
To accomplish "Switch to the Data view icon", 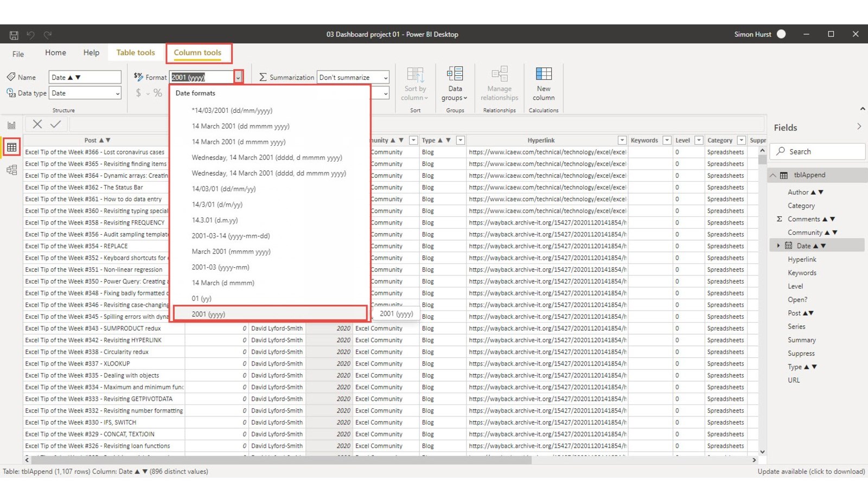I will tap(11, 147).
